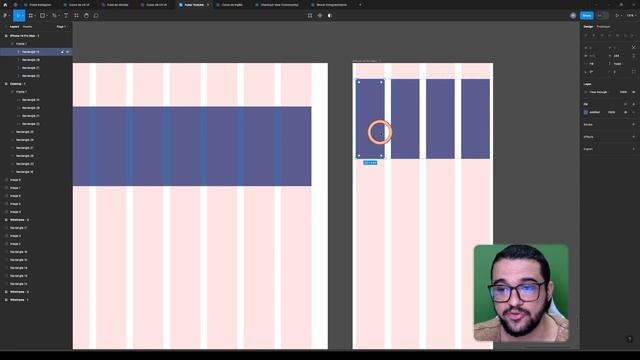The image size is (640, 360).
Task: Open the shape tools dropdown arrow
Action: point(47,16)
